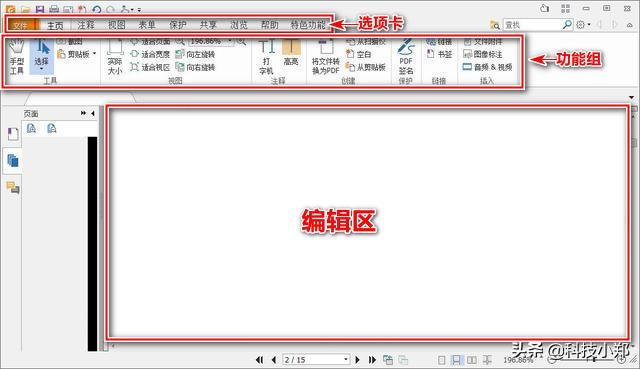Click the advanced search folder icon
The image size is (640, 369).
coord(495,25)
